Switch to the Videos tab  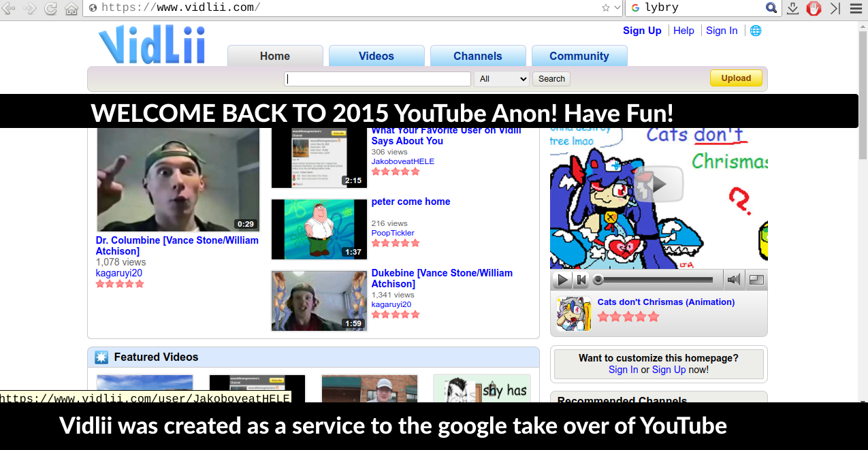point(376,57)
